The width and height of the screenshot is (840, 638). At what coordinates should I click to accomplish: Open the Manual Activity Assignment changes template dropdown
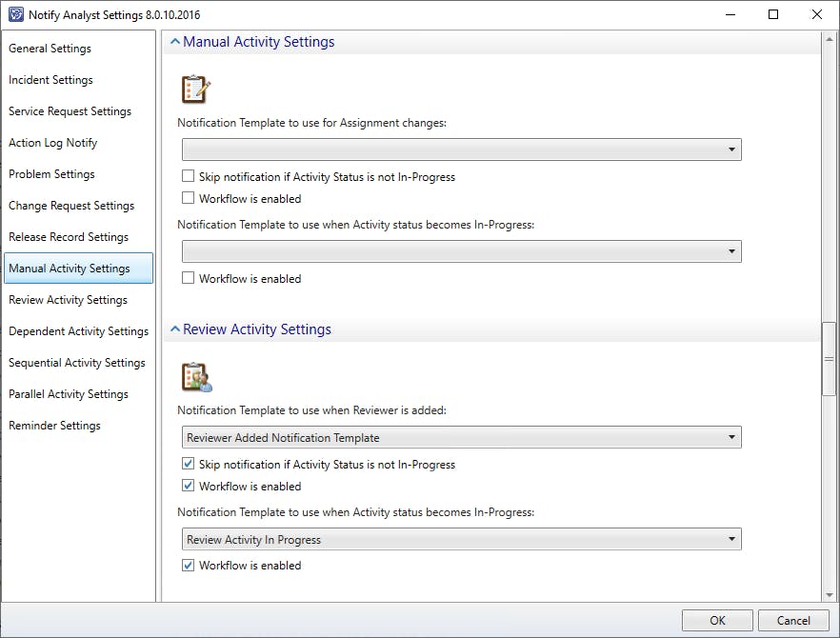point(461,150)
